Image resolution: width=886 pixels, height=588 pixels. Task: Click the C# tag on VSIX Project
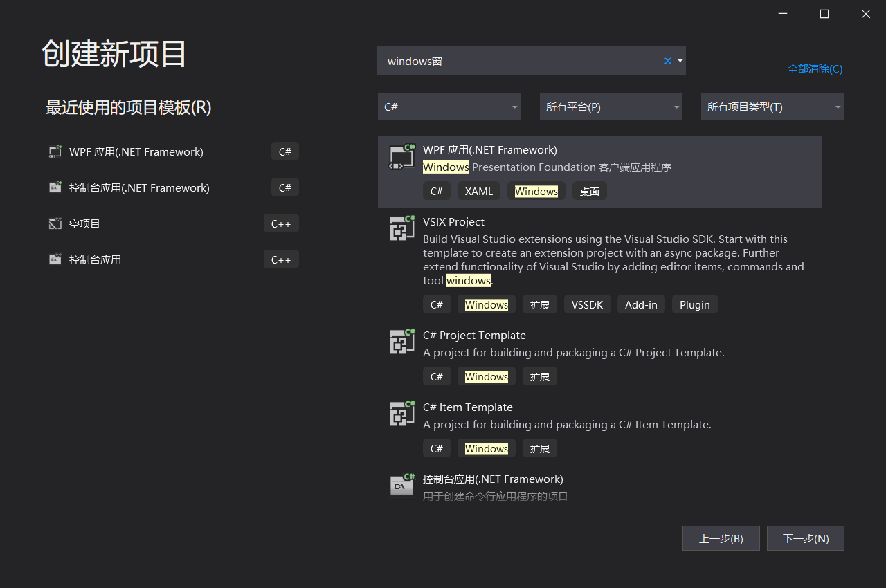coord(437,304)
